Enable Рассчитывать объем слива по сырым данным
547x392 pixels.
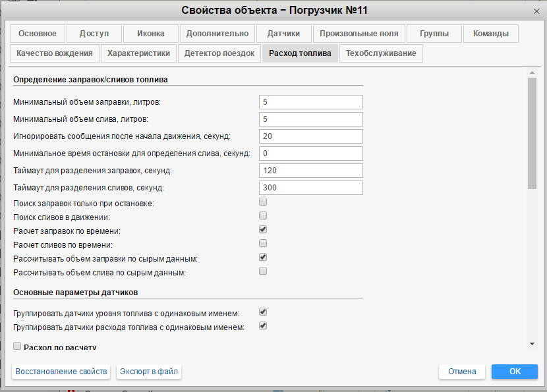point(263,271)
